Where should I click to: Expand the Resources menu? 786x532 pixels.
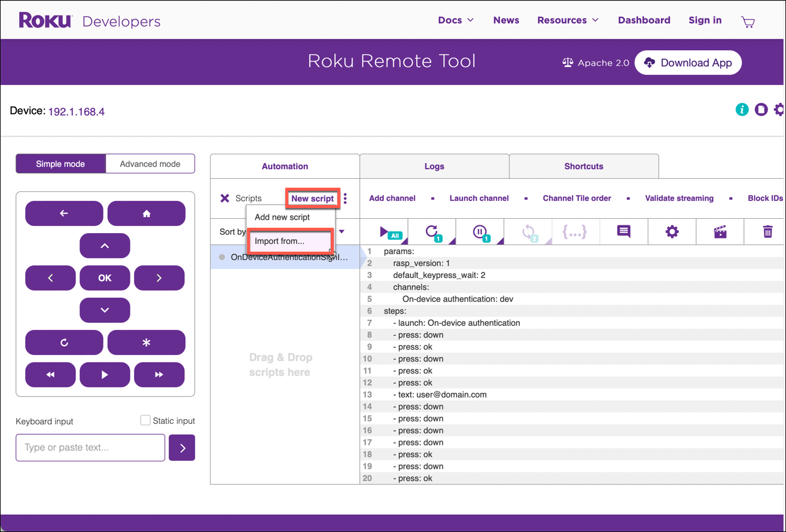point(567,20)
